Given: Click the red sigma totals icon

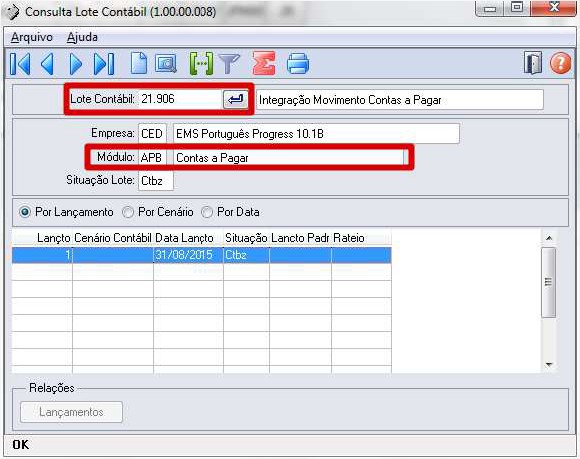Looking at the screenshot, I should (x=264, y=63).
